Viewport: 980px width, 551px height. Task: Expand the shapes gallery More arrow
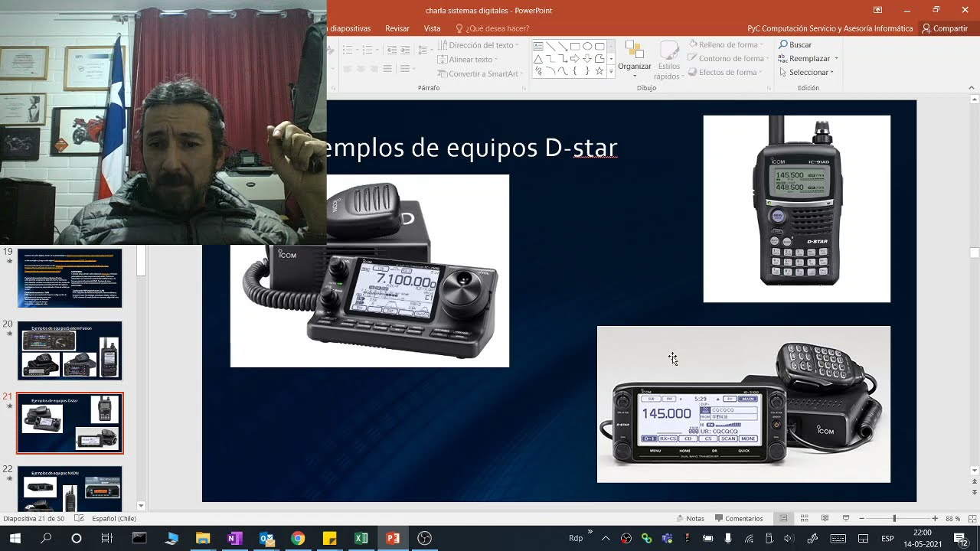pyautogui.click(x=611, y=72)
